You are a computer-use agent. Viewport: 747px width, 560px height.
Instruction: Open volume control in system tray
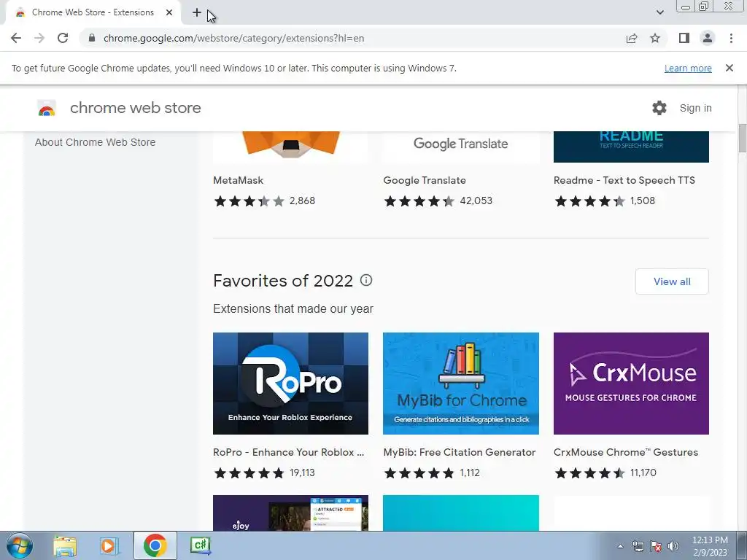click(x=673, y=546)
